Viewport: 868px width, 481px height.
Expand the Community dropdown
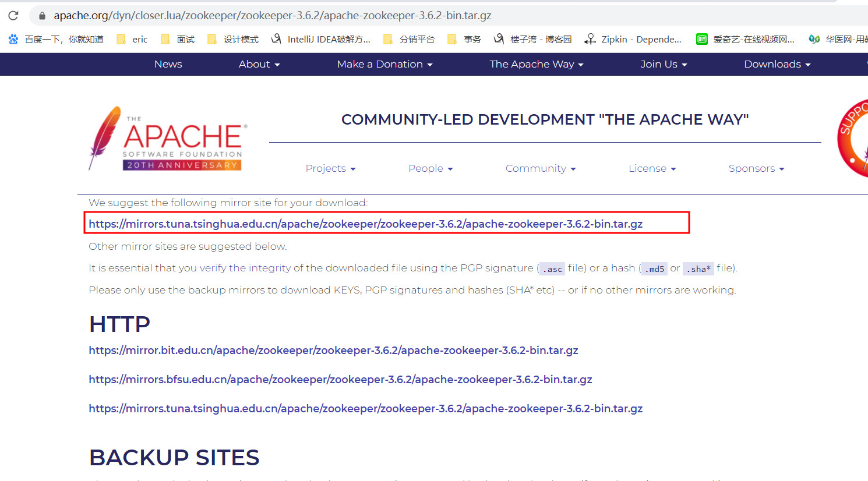pos(541,168)
